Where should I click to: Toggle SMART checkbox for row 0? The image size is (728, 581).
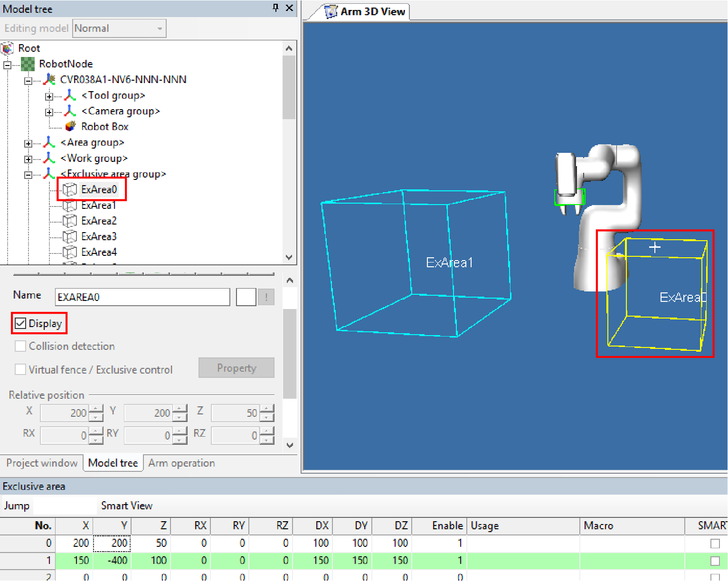pos(715,544)
